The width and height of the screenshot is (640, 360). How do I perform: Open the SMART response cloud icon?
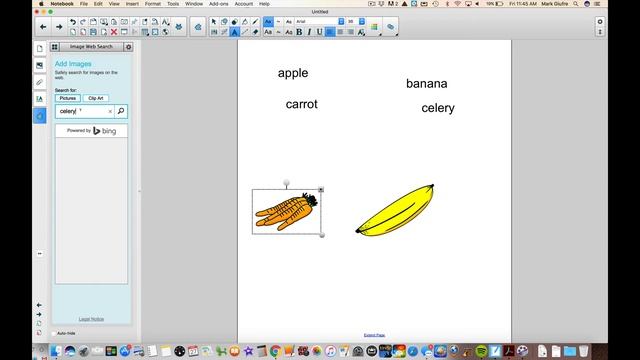click(x=198, y=27)
